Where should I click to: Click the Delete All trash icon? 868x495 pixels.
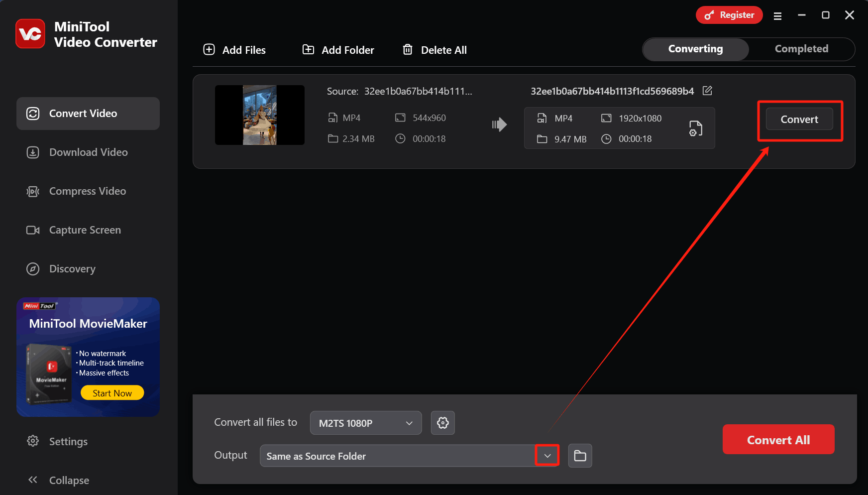tap(408, 49)
